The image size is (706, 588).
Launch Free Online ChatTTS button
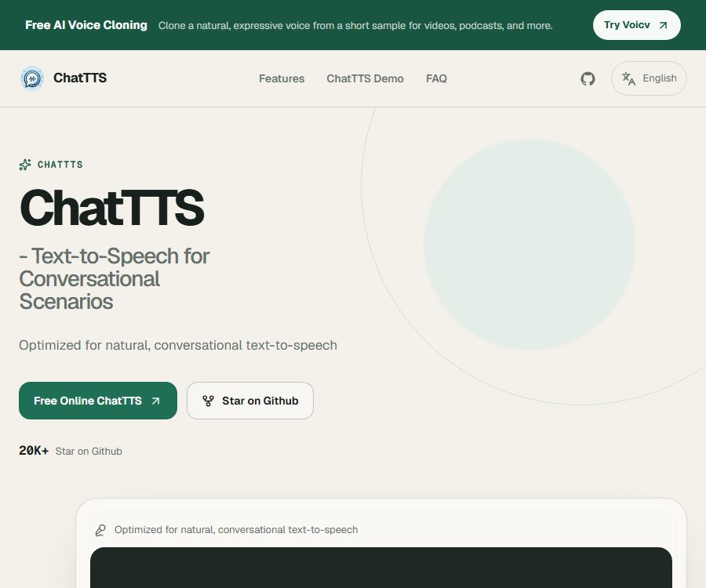(x=98, y=401)
